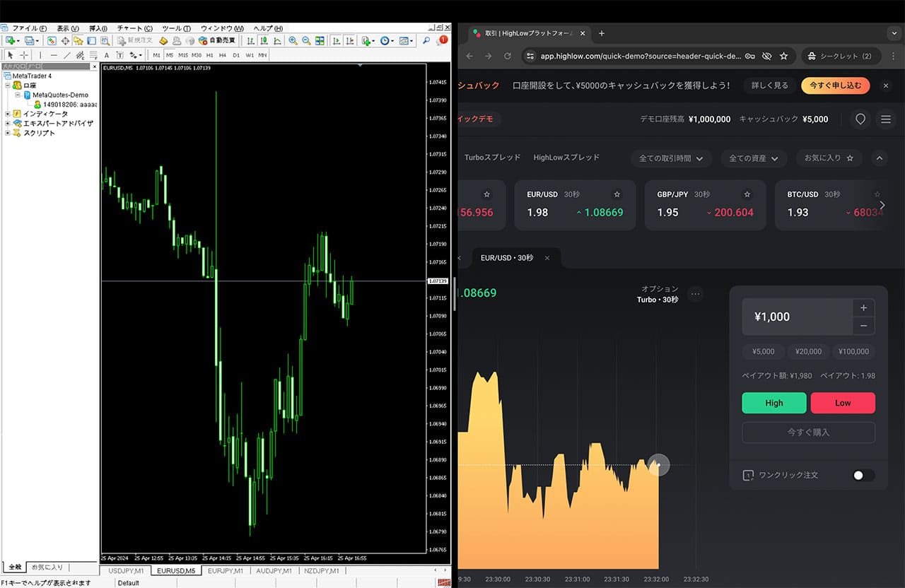Toggle the お気に入り favorites filter
905x588 pixels.
coord(829,158)
